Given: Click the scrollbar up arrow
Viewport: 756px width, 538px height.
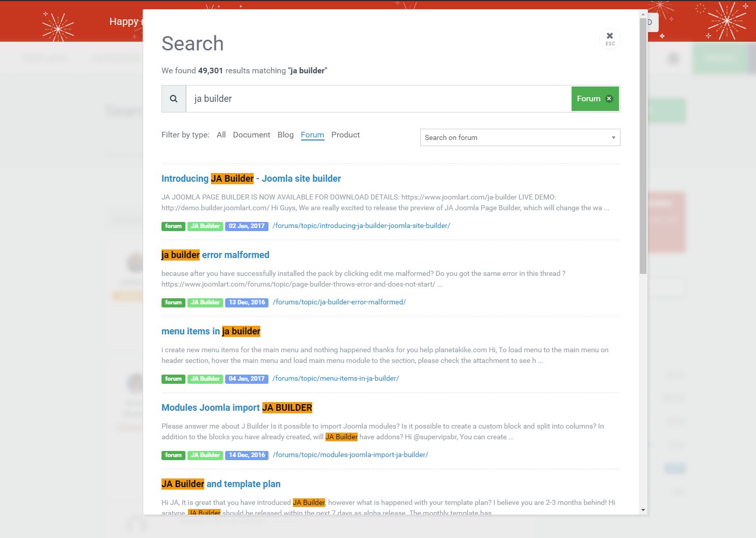Looking at the screenshot, I should (643, 14).
